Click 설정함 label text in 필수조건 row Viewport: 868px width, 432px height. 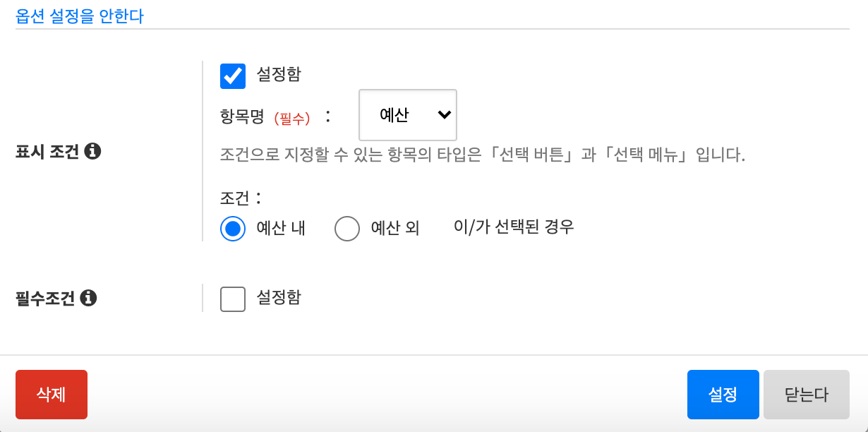point(279,297)
